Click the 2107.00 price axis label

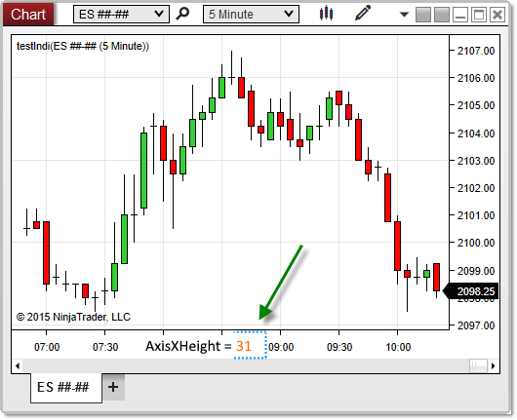(x=476, y=51)
